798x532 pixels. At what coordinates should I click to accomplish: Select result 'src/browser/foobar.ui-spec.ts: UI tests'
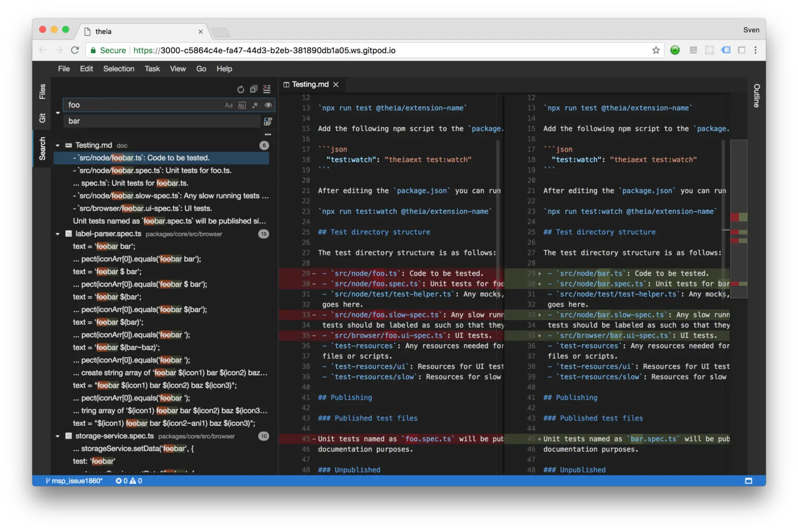pos(161,209)
